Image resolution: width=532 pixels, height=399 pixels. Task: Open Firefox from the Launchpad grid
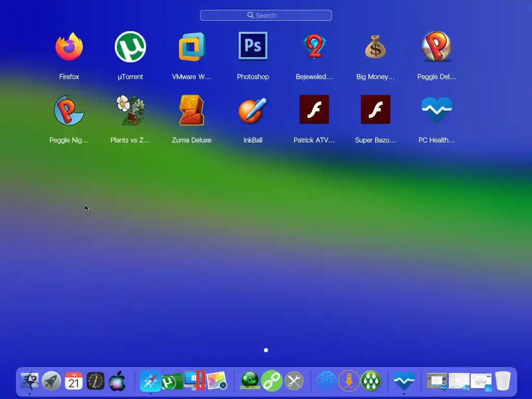tap(69, 46)
